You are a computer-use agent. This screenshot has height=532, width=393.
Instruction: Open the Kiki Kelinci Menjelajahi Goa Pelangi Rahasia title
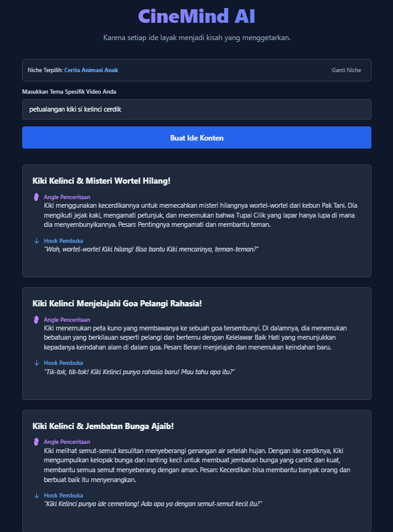[117, 303]
